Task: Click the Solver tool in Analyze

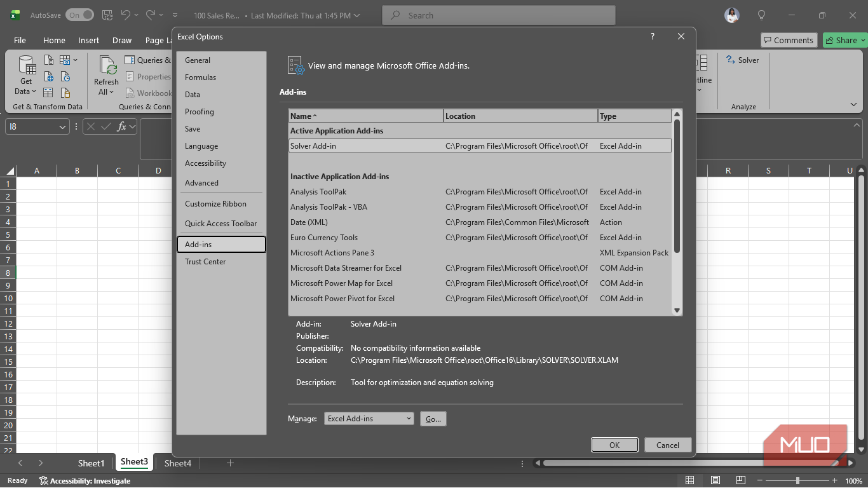Action: (743, 60)
